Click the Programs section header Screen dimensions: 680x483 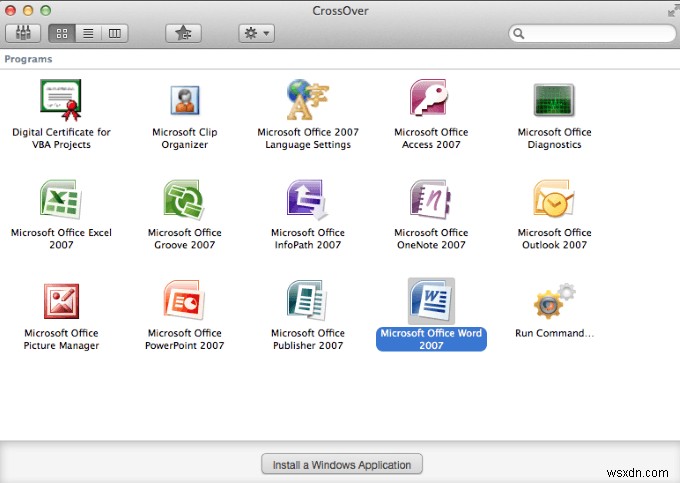click(28, 59)
